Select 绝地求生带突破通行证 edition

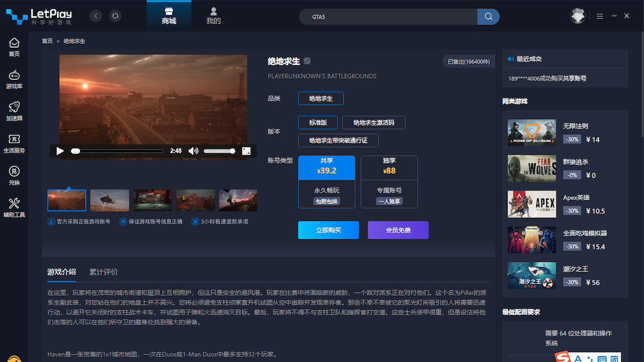point(338,140)
